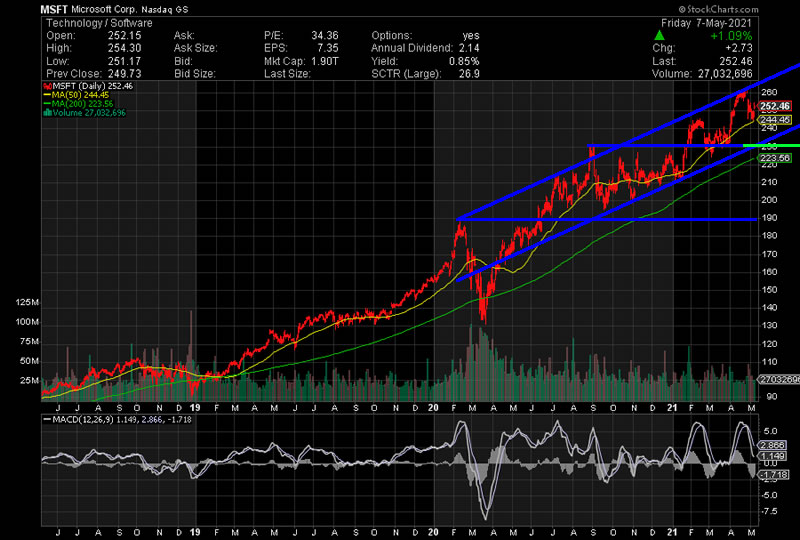Screen dimensions: 800x540
Task: Click the High value 254.30
Action: coord(124,48)
